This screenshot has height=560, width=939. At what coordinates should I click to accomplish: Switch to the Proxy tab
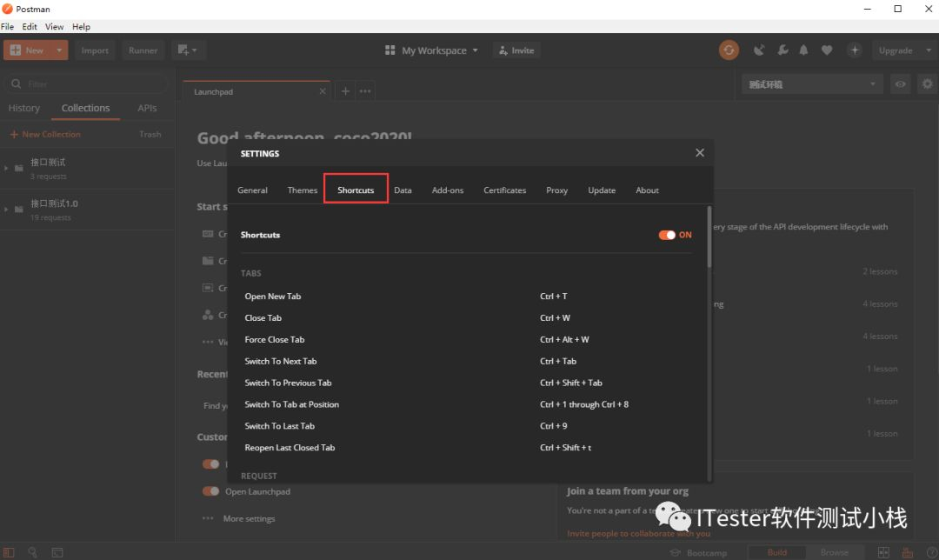[557, 190]
